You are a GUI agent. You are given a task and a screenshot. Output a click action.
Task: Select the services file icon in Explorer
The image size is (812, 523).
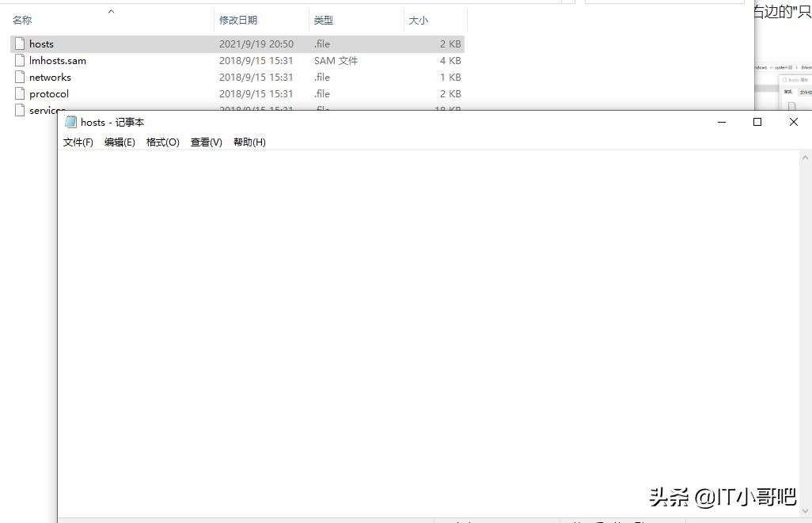(x=20, y=110)
